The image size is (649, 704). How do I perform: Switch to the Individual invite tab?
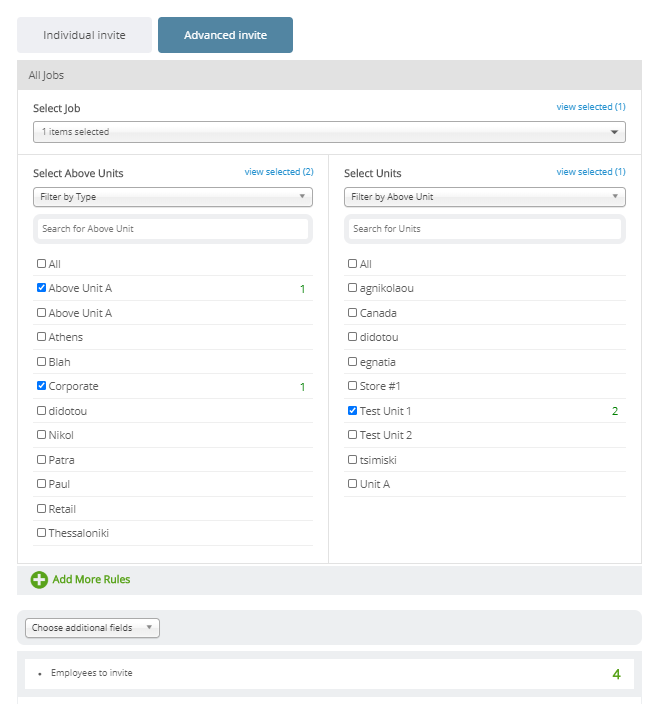click(x=84, y=35)
